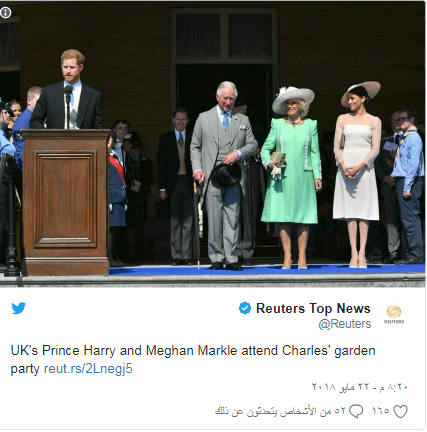Viewport: 427px width, 432px height.
Task: Click the tweet timestamp dated 2018
Action: click(360, 387)
